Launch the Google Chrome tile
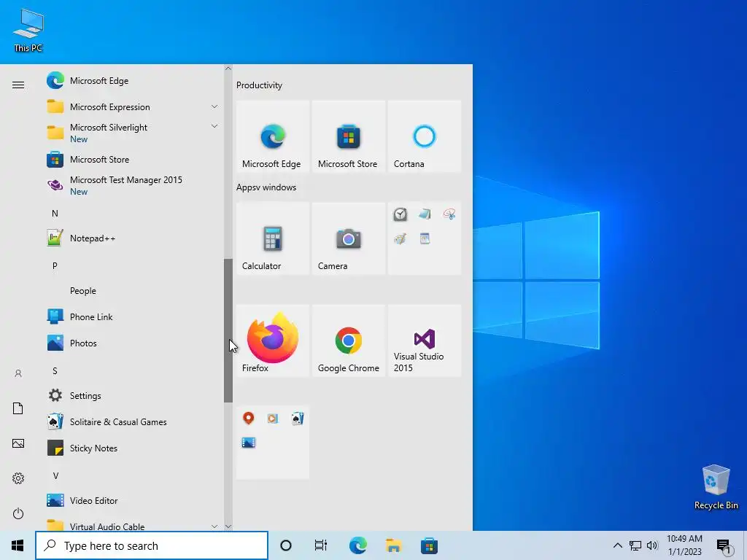The image size is (747, 560). [348, 341]
